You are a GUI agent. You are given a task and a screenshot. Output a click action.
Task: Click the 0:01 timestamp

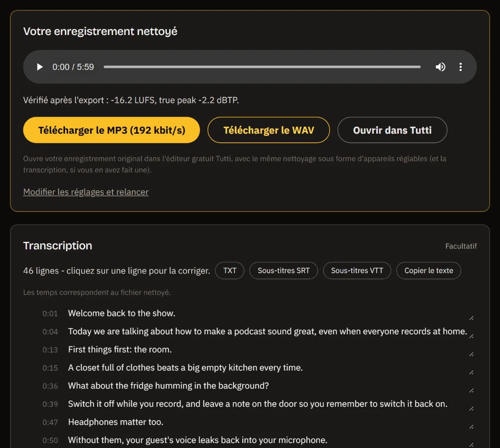pos(50,314)
